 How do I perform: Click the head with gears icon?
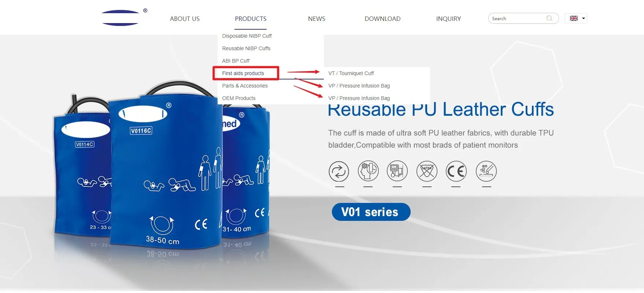click(x=368, y=171)
